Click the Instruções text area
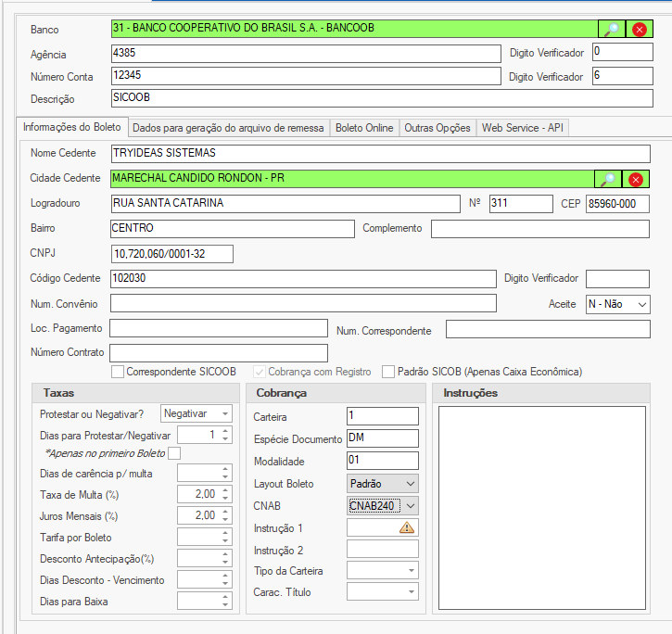 tap(542, 508)
